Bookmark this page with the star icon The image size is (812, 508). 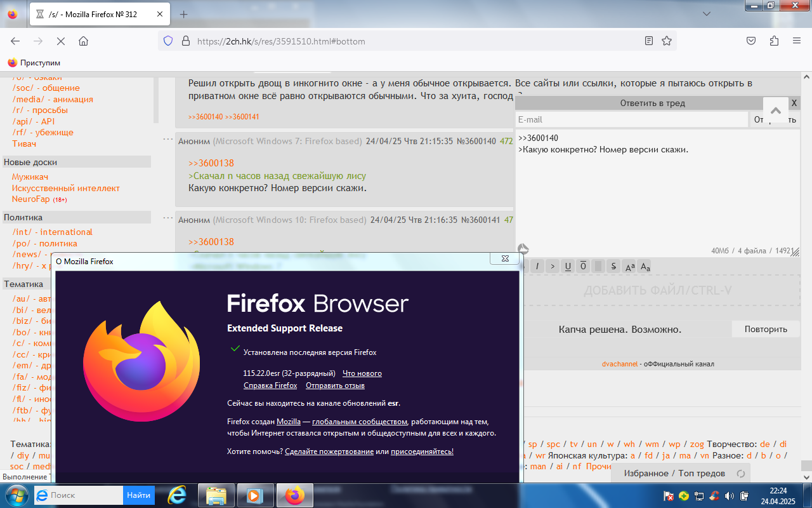(x=667, y=41)
